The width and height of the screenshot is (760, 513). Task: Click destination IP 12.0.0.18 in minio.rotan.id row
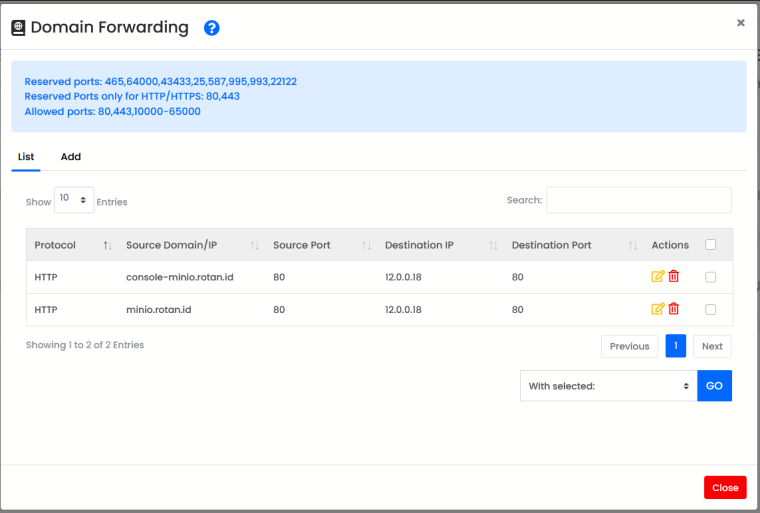click(403, 309)
